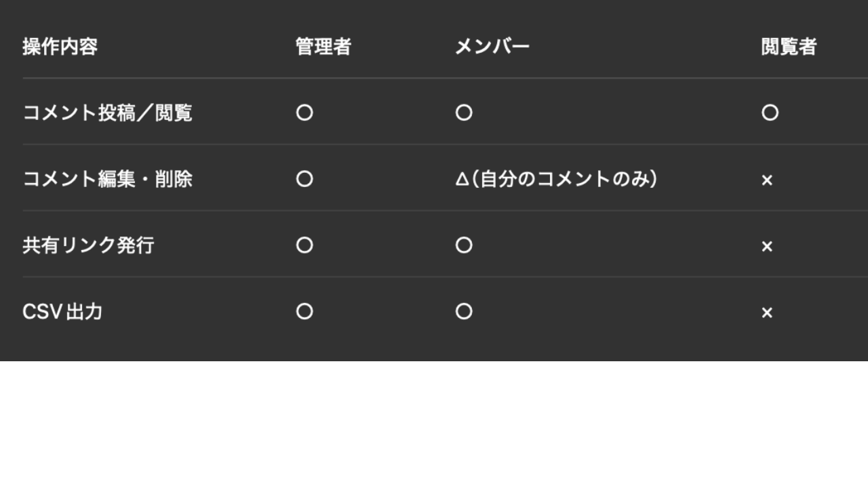The image size is (868, 488).
Task: Click 閲覧者 × mark for コメント編集・削除
Action: click(x=767, y=180)
